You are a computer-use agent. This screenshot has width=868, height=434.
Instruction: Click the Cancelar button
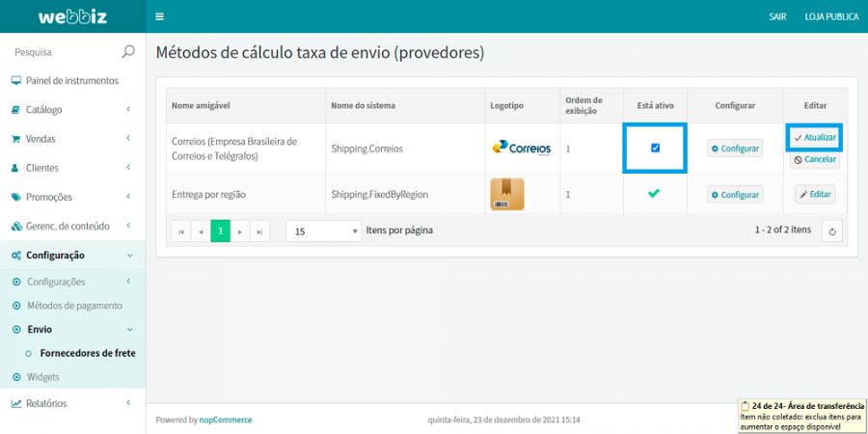(x=815, y=159)
